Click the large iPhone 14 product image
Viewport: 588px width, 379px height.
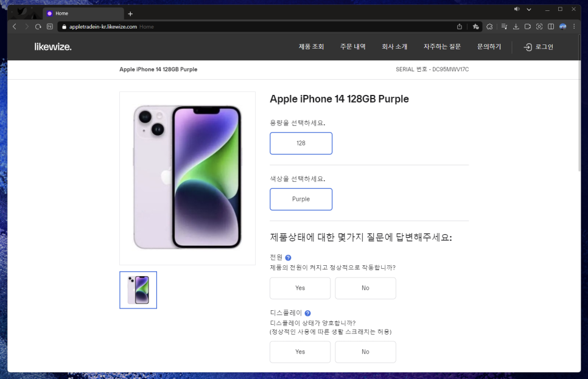click(187, 178)
